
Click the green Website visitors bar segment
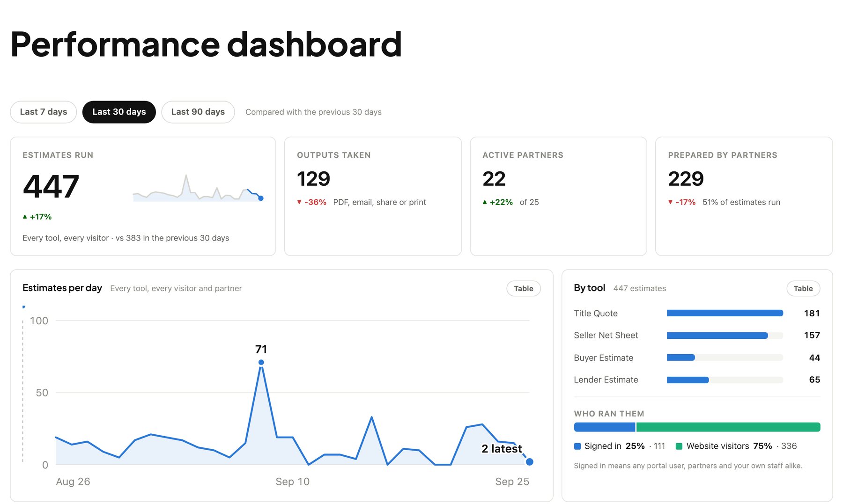coord(728,427)
